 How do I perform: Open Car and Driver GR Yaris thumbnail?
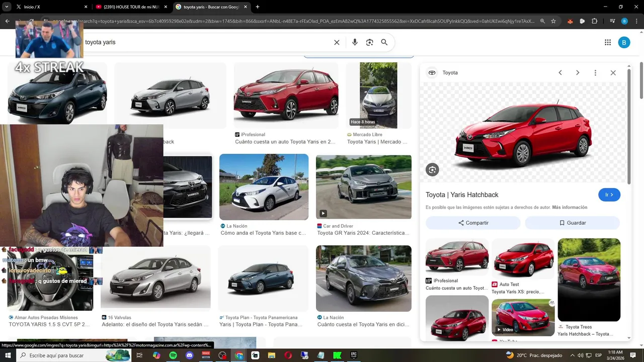pyautogui.click(x=364, y=187)
